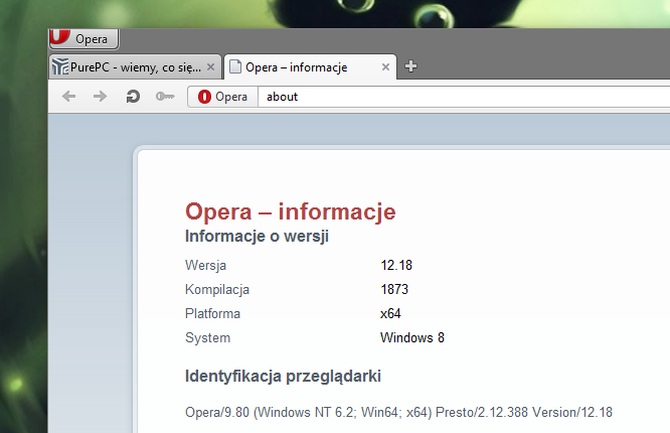
Task: Click the Opera security badge in address bar
Action: [223, 97]
